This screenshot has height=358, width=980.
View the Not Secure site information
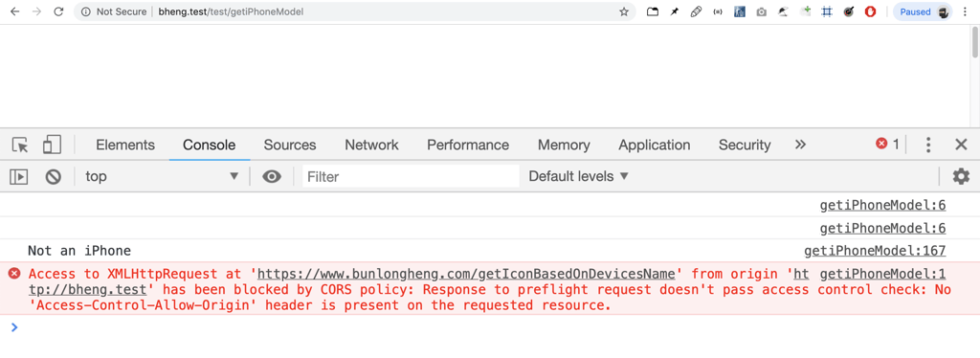115,11
